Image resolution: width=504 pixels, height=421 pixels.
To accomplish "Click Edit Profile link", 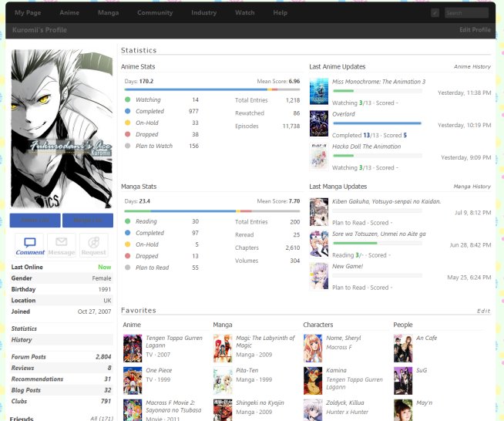I will [475, 30].
